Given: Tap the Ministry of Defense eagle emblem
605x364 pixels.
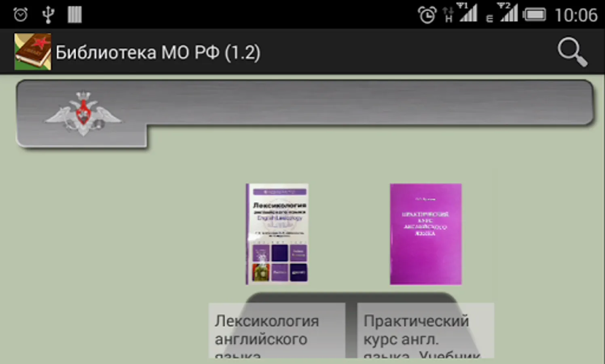Looking at the screenshot, I should click(83, 114).
